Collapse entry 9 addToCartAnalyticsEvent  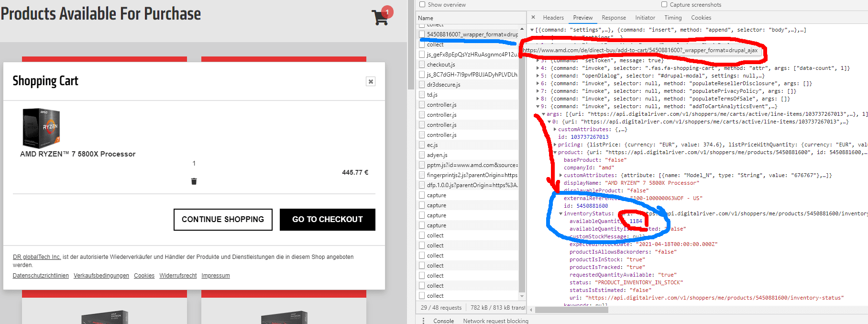point(538,106)
